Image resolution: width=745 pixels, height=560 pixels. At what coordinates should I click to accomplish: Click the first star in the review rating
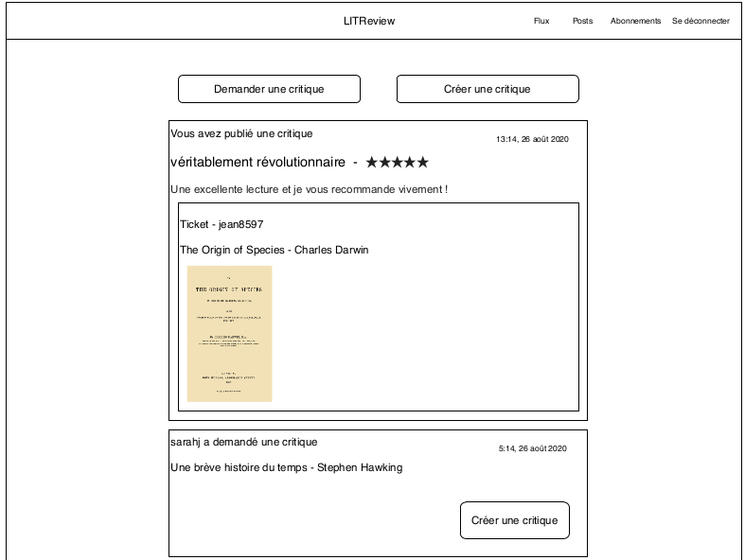tap(372, 163)
